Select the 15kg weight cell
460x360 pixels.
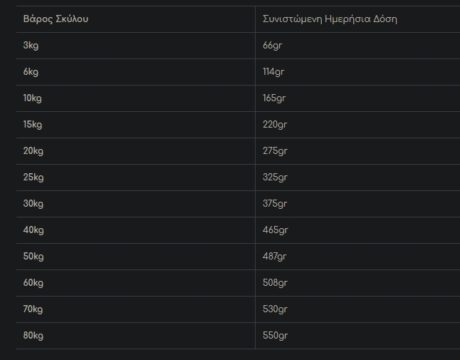(x=33, y=124)
